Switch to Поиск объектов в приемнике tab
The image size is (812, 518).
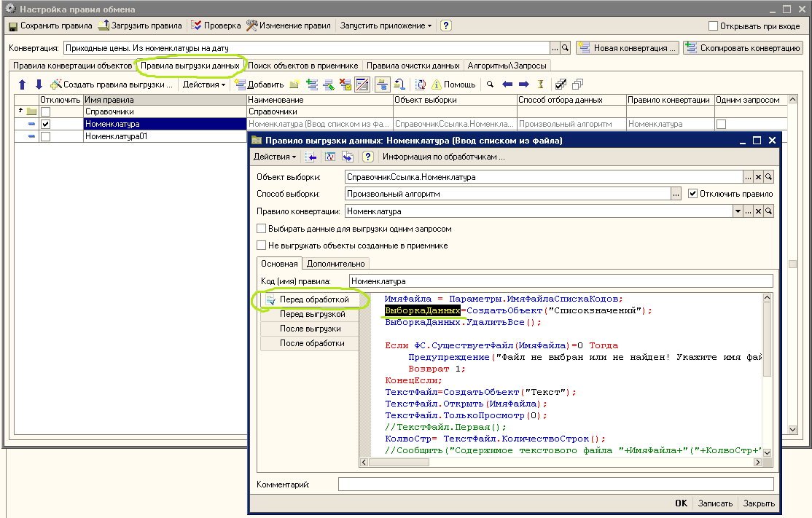coord(303,66)
